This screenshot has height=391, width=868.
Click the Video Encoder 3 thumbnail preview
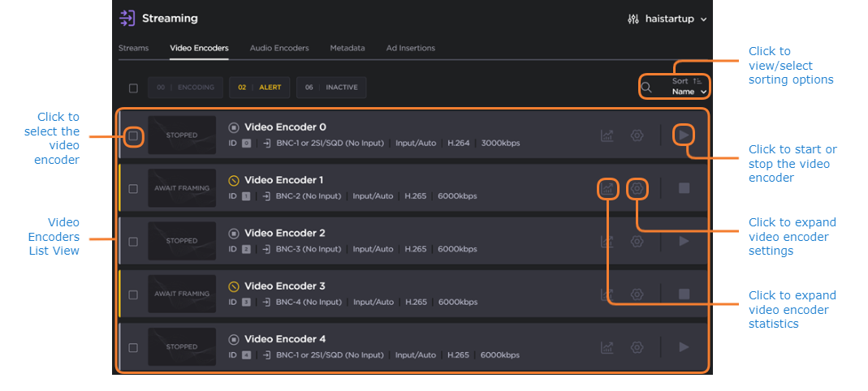coord(182,294)
